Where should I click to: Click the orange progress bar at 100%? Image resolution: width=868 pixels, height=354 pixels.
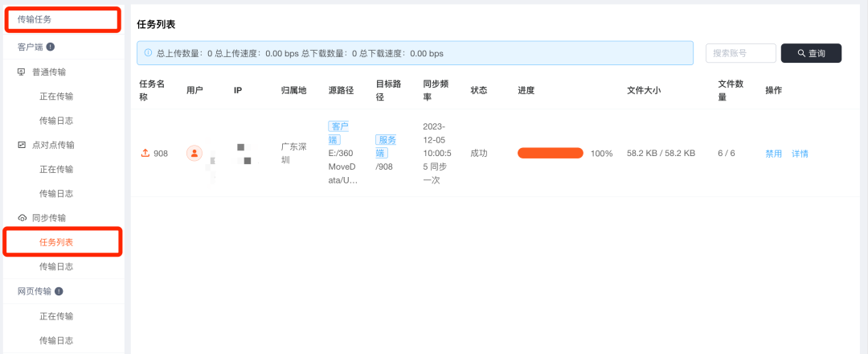pos(550,153)
